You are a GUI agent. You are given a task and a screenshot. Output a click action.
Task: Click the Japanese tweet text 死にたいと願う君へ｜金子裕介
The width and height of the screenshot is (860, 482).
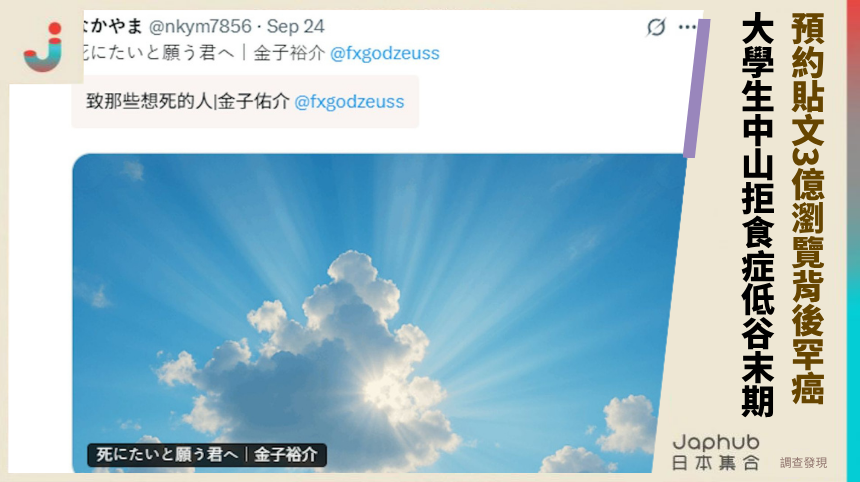(x=203, y=53)
